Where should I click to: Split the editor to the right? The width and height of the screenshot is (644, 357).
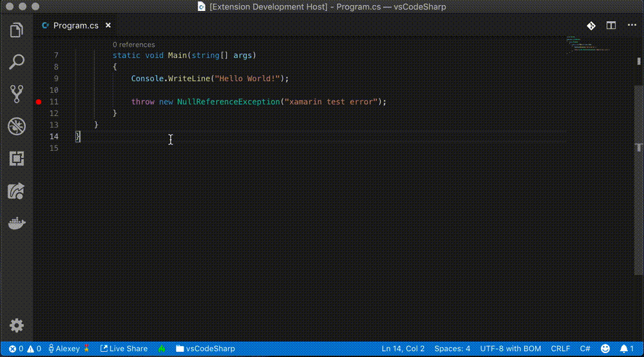click(611, 26)
